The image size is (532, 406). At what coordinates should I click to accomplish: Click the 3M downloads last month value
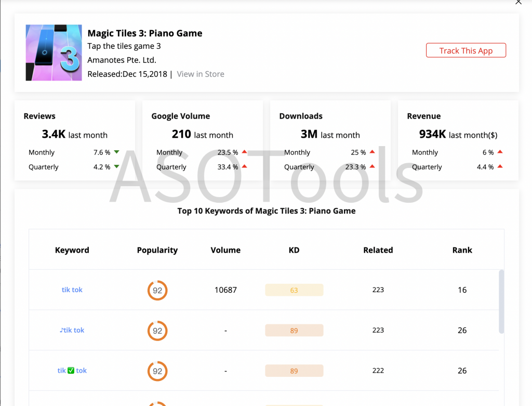tap(309, 135)
